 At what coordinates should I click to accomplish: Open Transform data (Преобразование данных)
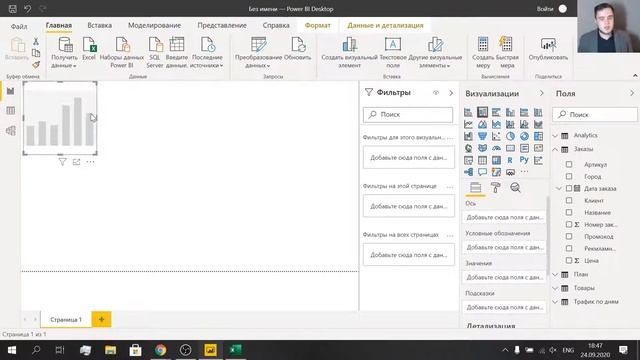coord(258,52)
